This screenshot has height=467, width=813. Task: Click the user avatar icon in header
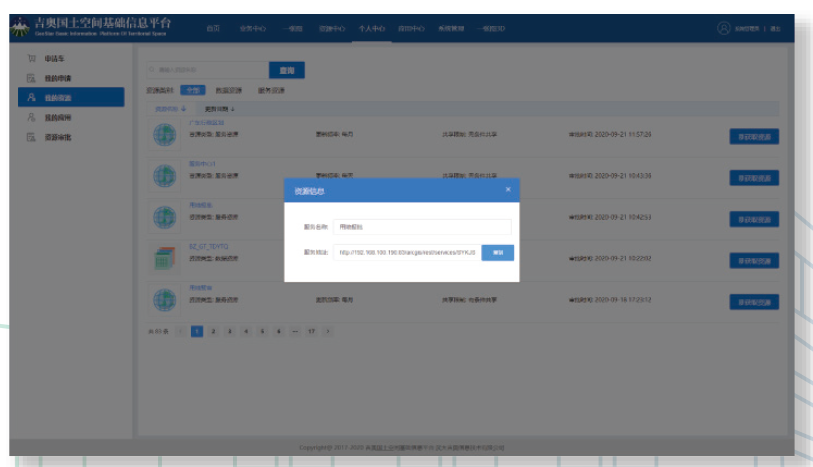723,29
